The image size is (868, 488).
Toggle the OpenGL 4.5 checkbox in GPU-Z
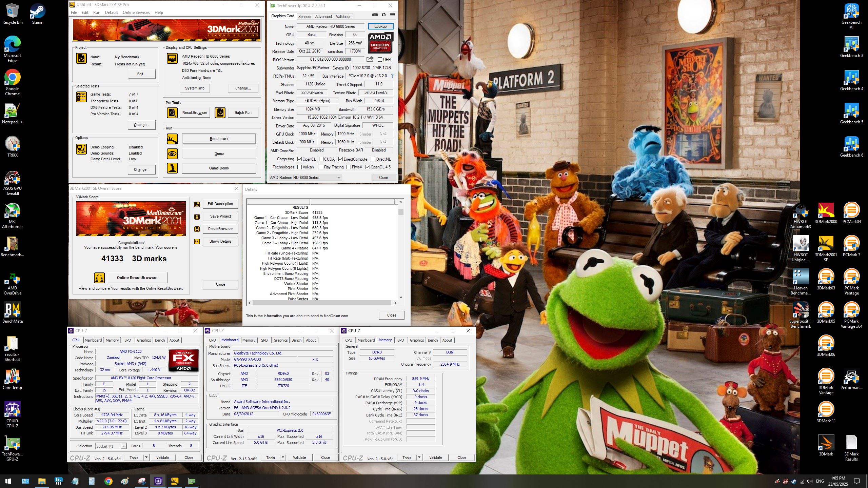368,167
